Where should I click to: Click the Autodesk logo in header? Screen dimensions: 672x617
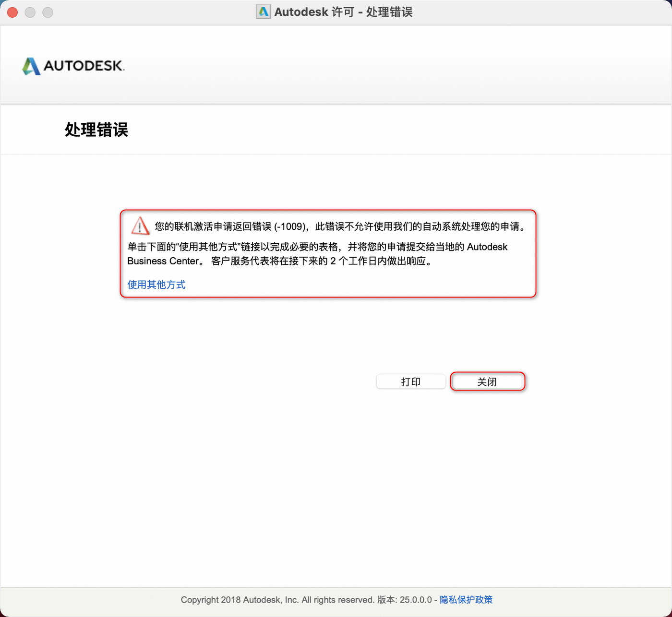[x=73, y=66]
